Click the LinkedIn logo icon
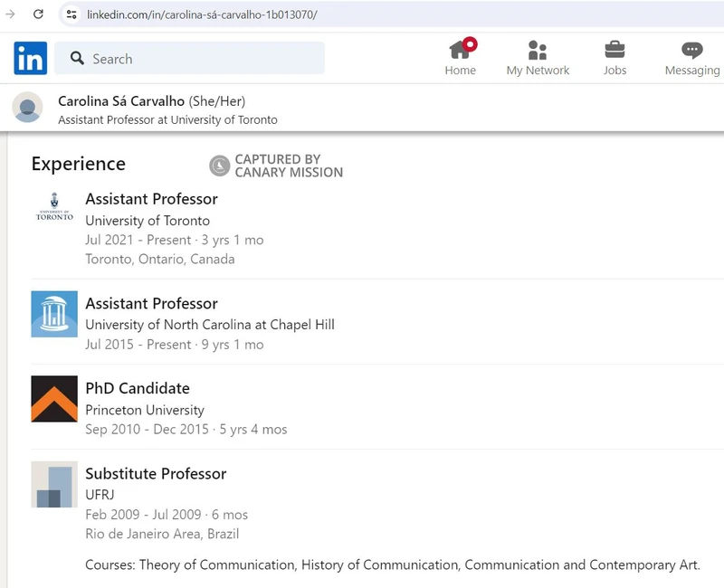Viewport: 724px width, 588px height. tap(31, 58)
